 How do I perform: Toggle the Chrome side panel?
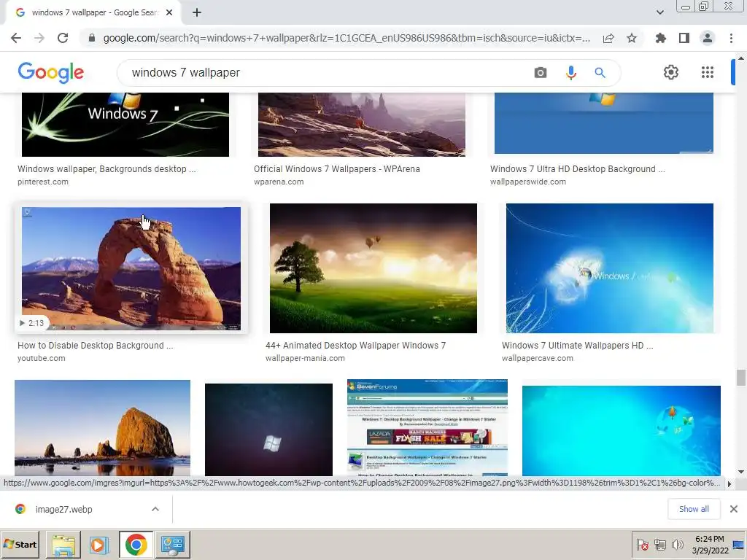coord(684,38)
